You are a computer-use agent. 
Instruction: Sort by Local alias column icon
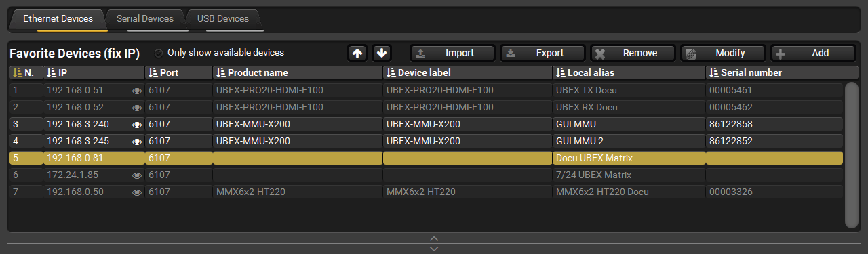pyautogui.click(x=560, y=72)
